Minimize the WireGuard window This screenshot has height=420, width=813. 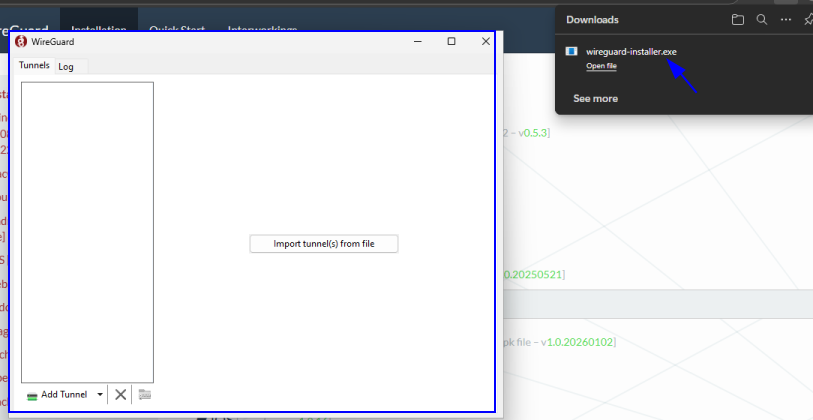click(x=418, y=41)
